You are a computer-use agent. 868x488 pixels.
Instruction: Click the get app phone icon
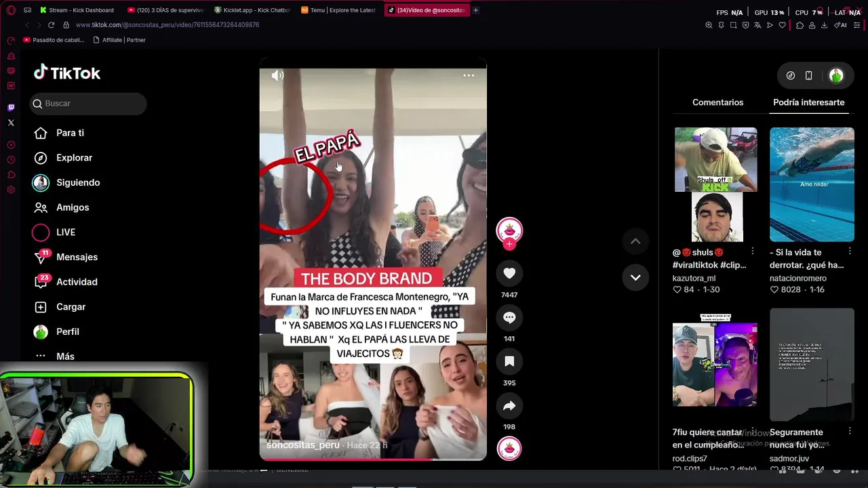(809, 76)
